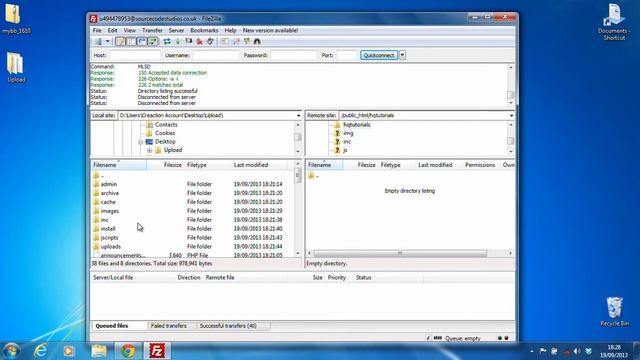
Task: Switch to Queued files tab
Action: click(112, 326)
